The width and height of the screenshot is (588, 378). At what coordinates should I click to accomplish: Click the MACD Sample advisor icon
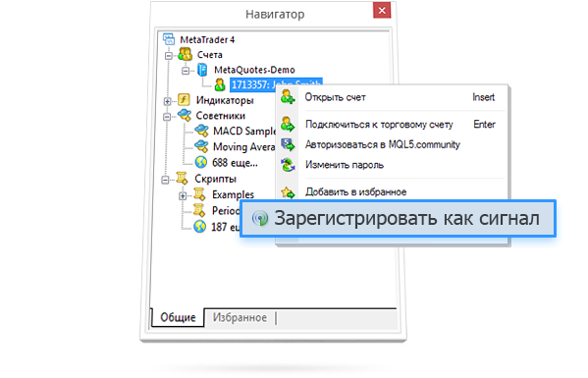point(202,131)
